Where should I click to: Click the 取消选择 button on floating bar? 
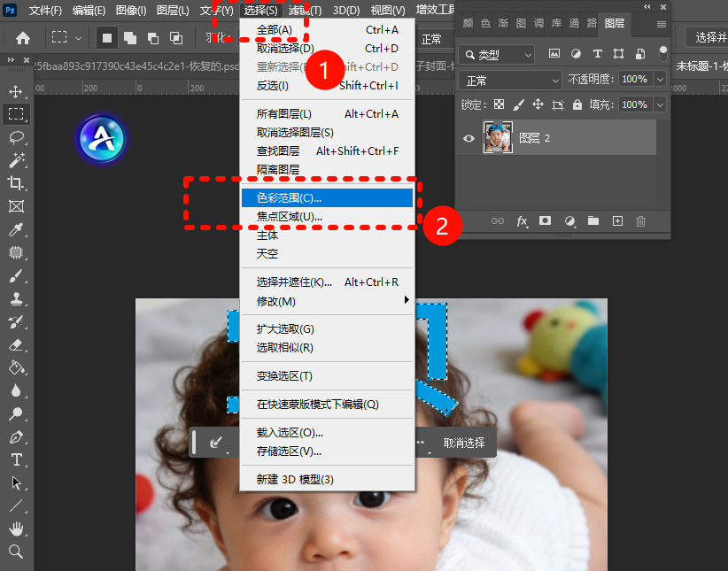(464, 443)
